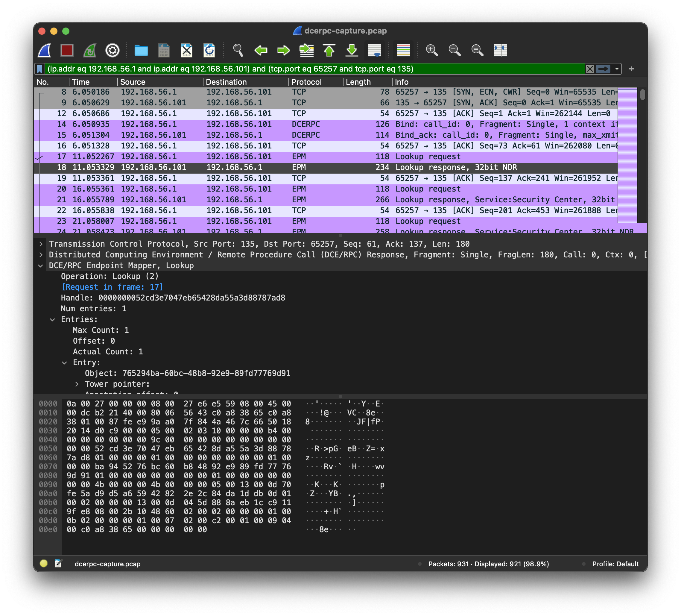681x616 pixels.
Task: Start a new live capture
Action: (x=44, y=51)
